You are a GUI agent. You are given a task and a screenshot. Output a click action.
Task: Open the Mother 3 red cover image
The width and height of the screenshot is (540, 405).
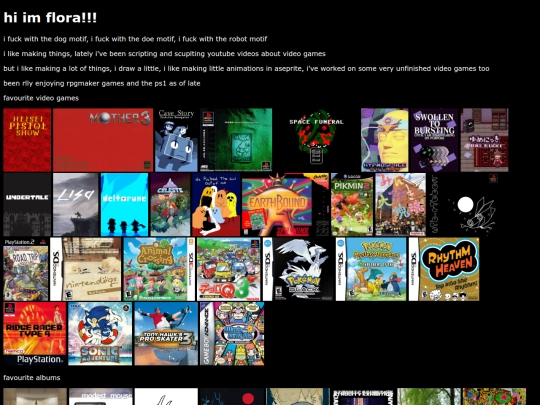coord(103,140)
